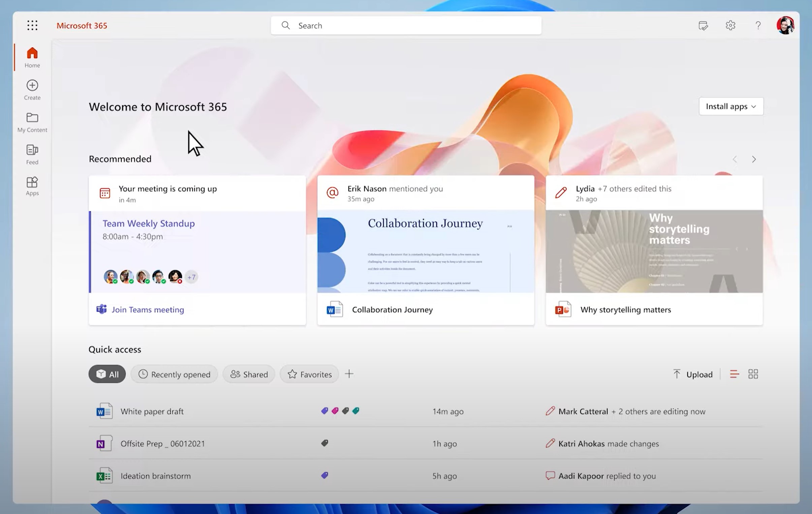Click the "Erik Nason mentioned you" header
This screenshot has height=514, width=812.
(395, 188)
